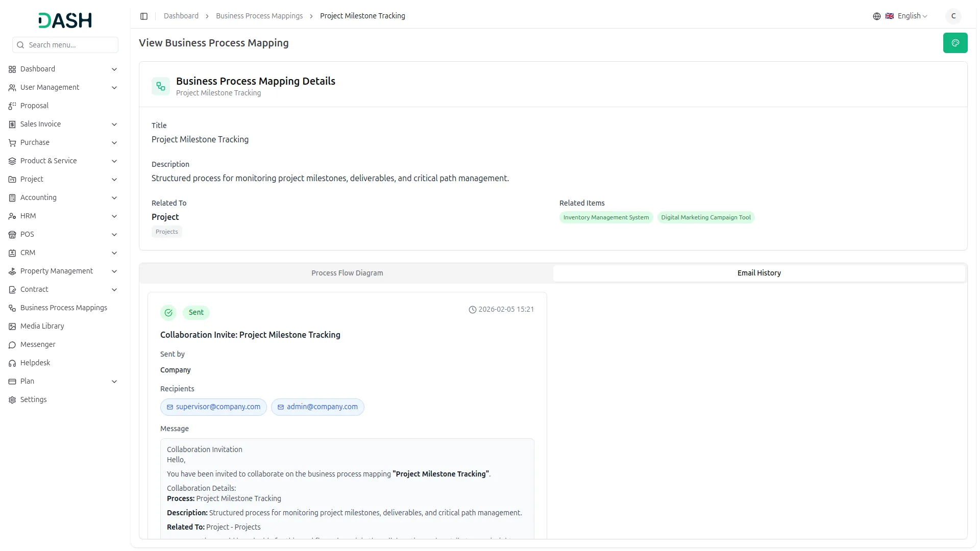Click the Helpdesk headset icon
The image size is (980, 551).
(12, 363)
